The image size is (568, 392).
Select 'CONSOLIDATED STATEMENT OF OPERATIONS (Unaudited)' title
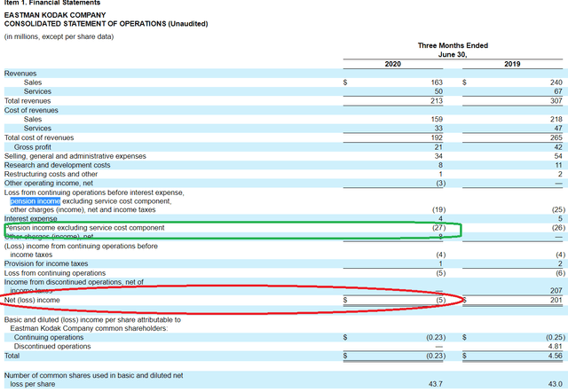point(106,24)
